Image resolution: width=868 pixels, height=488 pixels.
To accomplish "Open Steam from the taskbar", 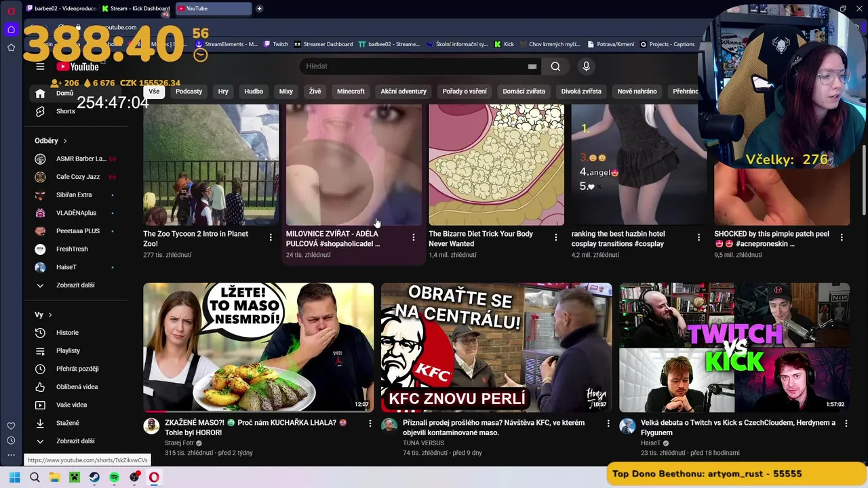I will click(94, 477).
